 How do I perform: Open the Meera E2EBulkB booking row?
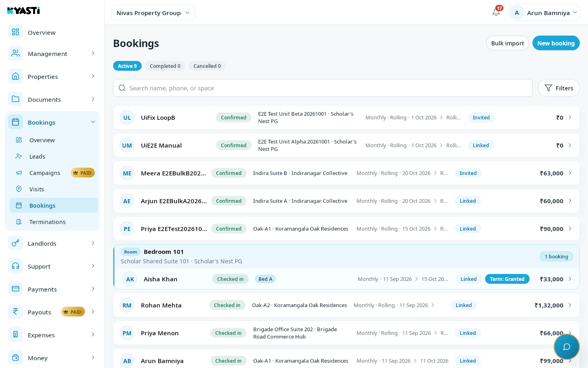(346, 173)
